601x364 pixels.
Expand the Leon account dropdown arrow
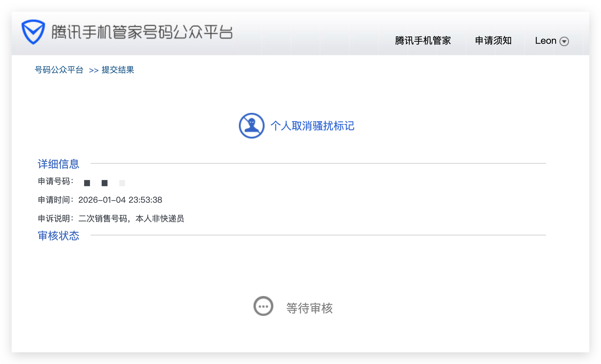pos(564,41)
